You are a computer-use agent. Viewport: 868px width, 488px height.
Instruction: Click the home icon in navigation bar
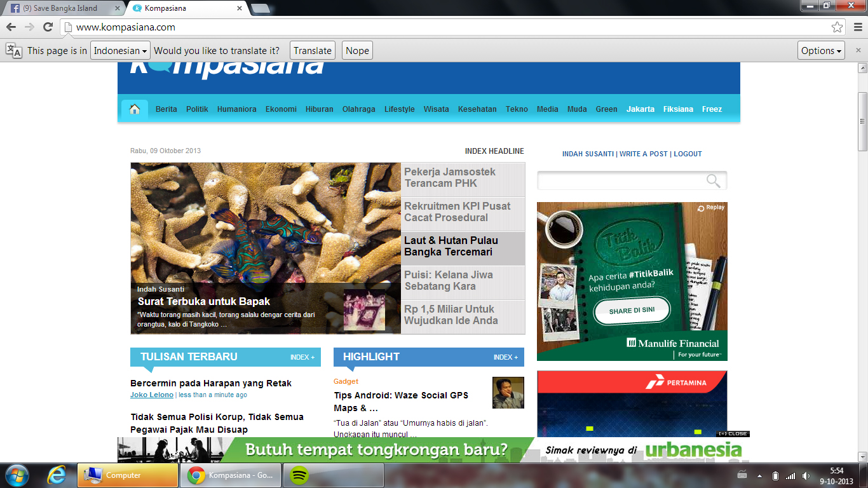pos(134,109)
